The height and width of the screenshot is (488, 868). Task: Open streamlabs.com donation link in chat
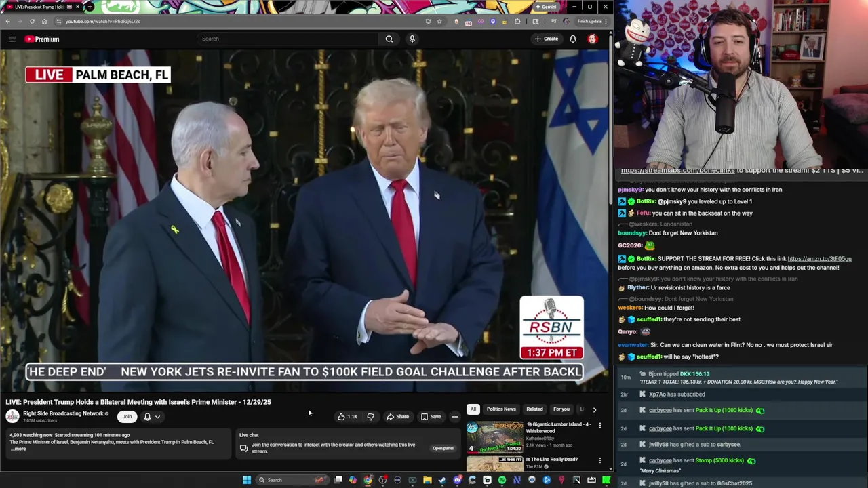pyautogui.click(x=677, y=170)
